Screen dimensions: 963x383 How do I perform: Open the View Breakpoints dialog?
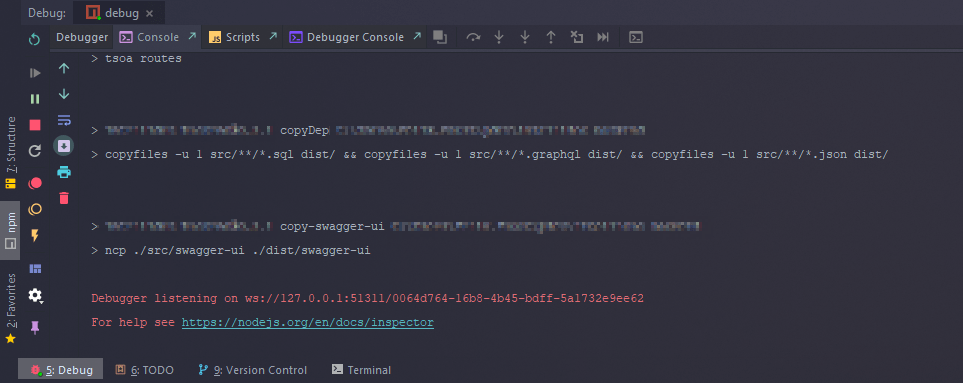[35, 183]
